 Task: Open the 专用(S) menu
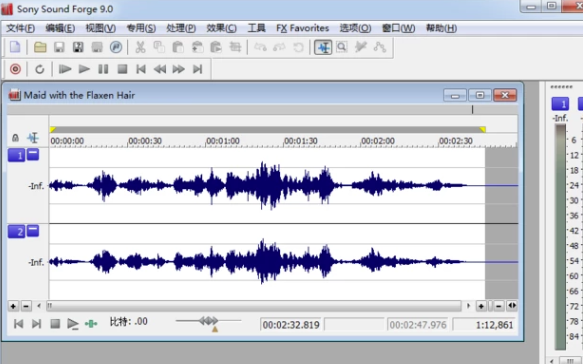[141, 28]
